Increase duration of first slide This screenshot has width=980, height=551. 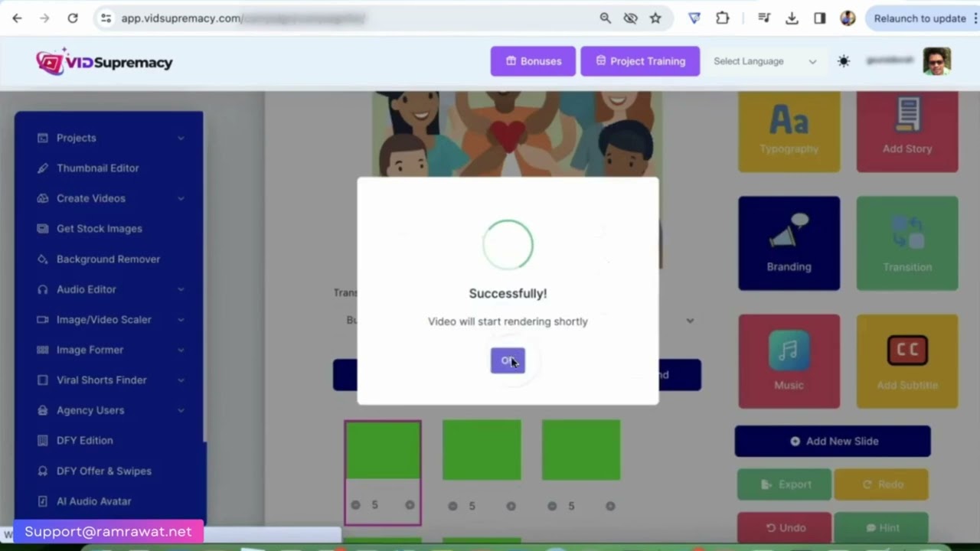(x=410, y=505)
